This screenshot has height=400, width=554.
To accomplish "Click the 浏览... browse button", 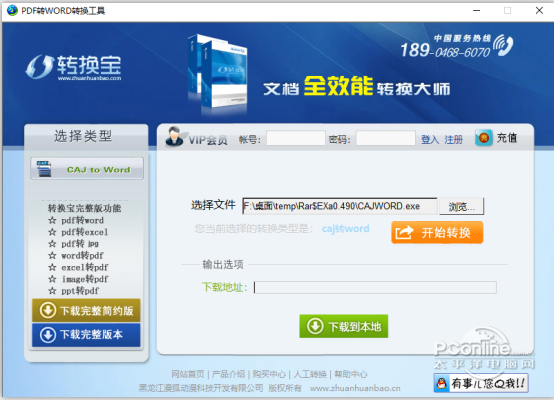I will 461,207.
